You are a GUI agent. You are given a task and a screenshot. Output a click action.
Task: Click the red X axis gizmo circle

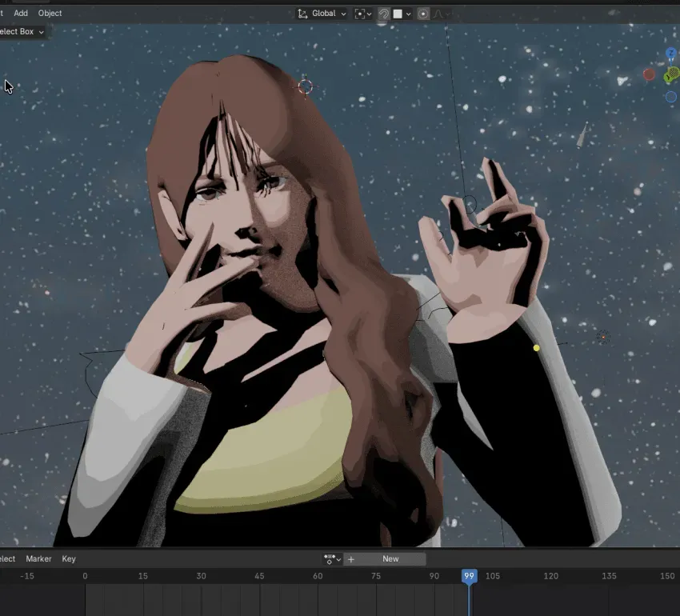tap(649, 74)
